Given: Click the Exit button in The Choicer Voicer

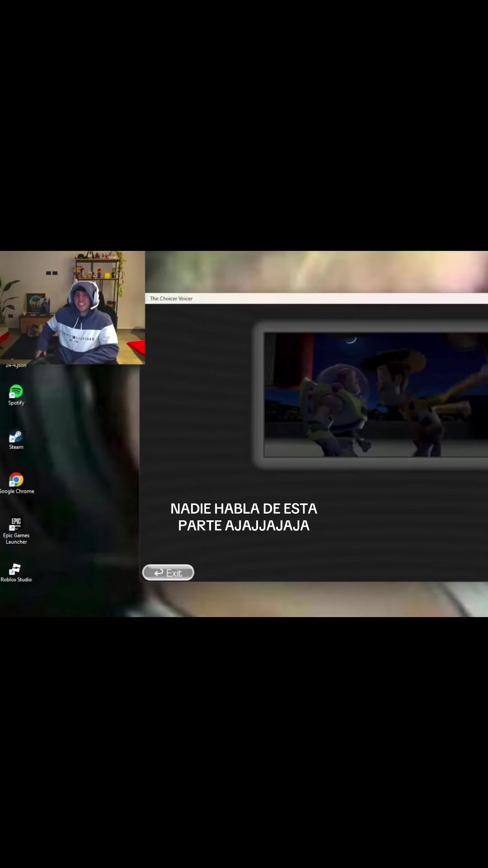Looking at the screenshot, I should coord(168,573).
